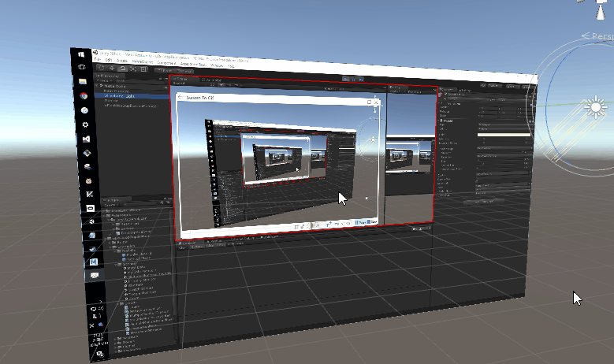Select the Hand tool in Unity toolbar
Image resolution: width=614 pixels, height=364 pixels.
(x=101, y=68)
